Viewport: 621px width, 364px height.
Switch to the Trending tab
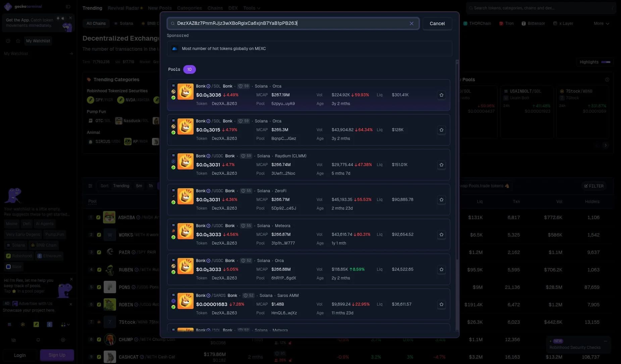click(92, 8)
